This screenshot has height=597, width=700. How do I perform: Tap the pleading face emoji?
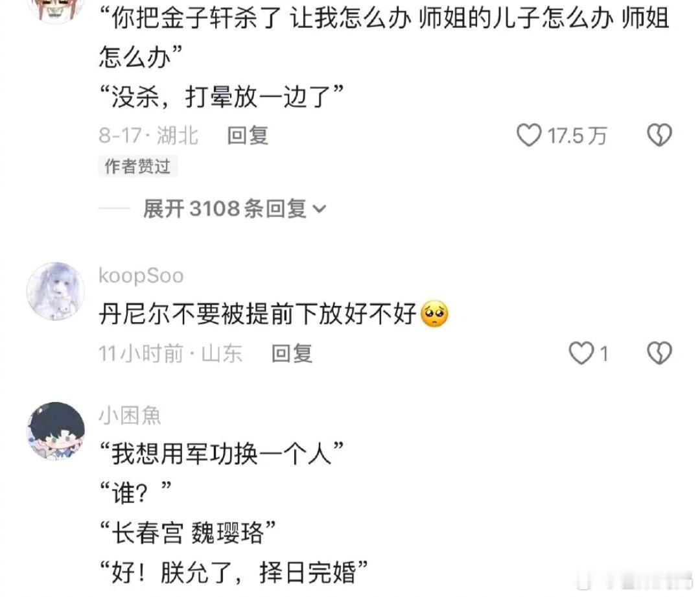[x=434, y=314]
